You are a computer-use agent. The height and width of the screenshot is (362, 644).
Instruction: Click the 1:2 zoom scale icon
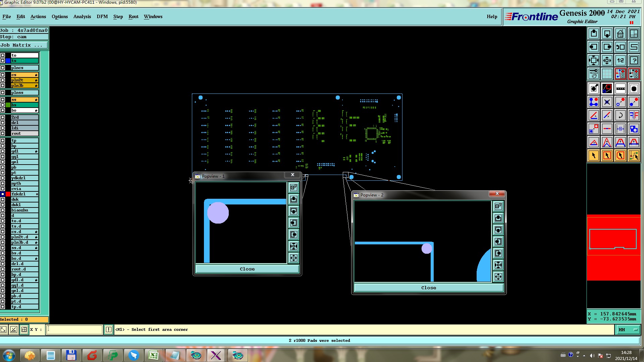tap(620, 60)
